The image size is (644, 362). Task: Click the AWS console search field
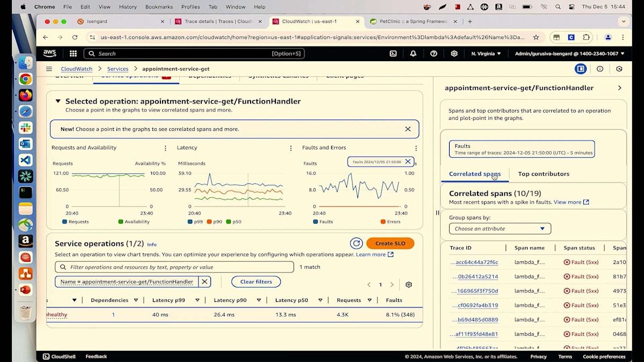pos(194,54)
